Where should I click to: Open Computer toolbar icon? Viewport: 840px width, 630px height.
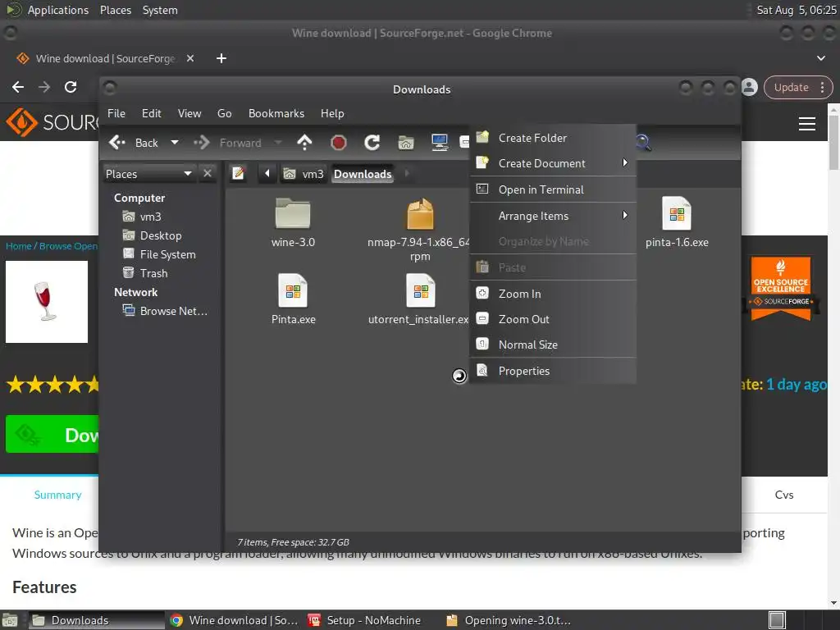tap(440, 143)
